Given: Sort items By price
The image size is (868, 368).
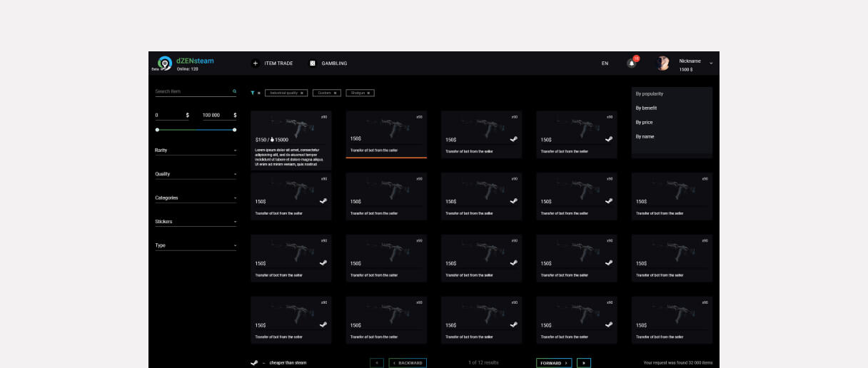Looking at the screenshot, I should click(644, 122).
